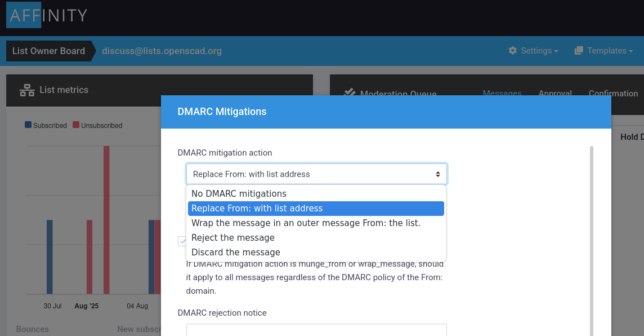Image resolution: width=644 pixels, height=336 pixels.
Task: Pick 'Discard the message' from the list
Action: [236, 253]
